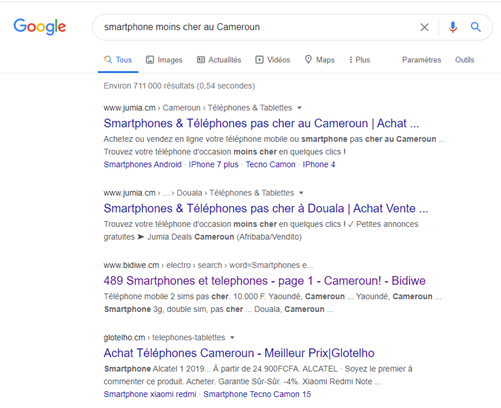This screenshot has height=408, width=501.
Task: Open the Google logo homepage
Action: pyautogui.click(x=40, y=27)
